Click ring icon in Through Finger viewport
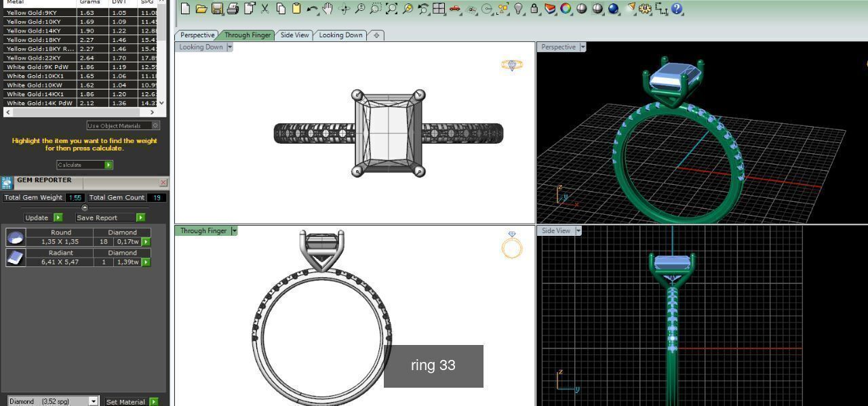 click(512, 245)
